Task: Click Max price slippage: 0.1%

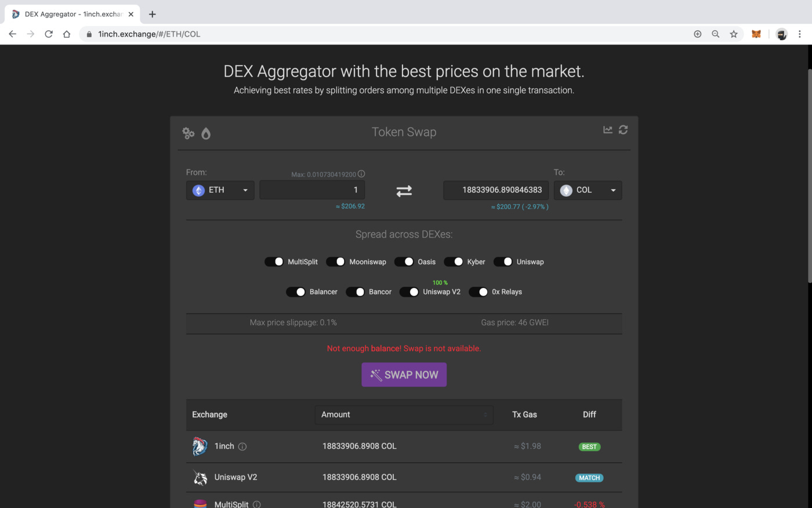Action: pyautogui.click(x=293, y=323)
